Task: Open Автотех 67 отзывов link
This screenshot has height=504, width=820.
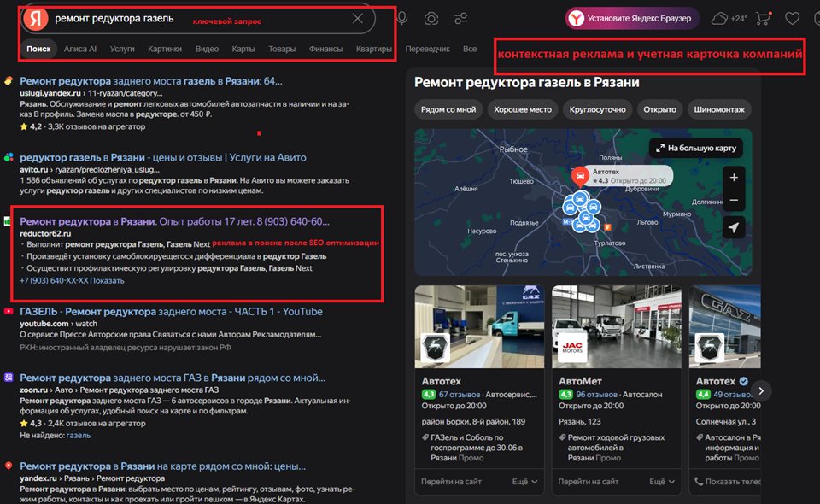Action: (460, 394)
